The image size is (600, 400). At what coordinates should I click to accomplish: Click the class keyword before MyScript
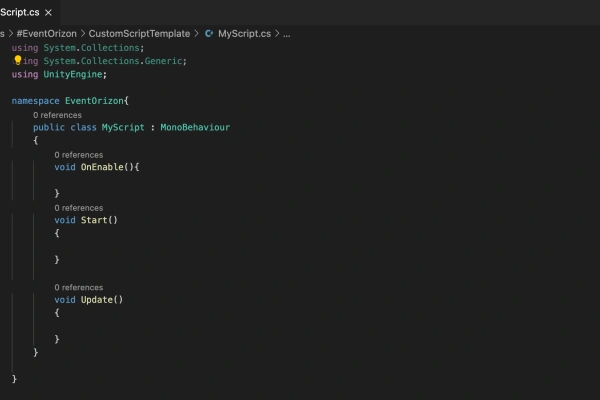point(83,127)
